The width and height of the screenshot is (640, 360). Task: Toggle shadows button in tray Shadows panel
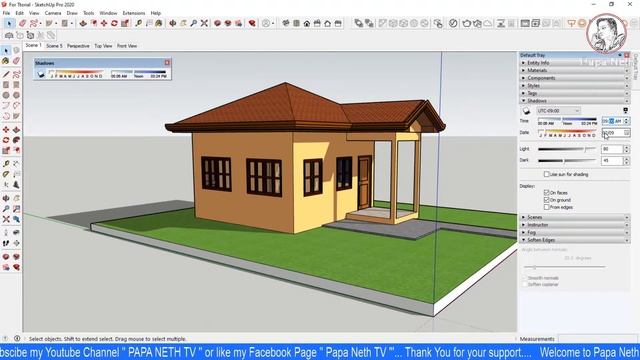[x=526, y=111]
